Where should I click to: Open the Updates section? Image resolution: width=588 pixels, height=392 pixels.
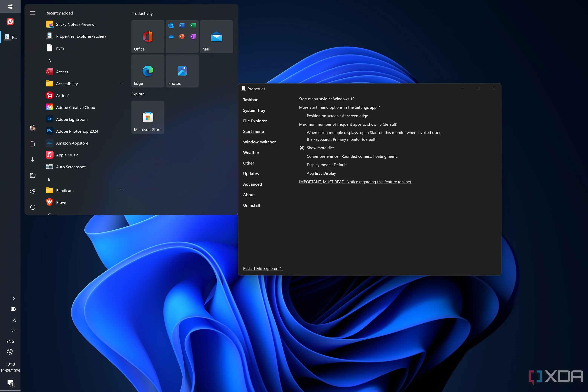[251, 174]
